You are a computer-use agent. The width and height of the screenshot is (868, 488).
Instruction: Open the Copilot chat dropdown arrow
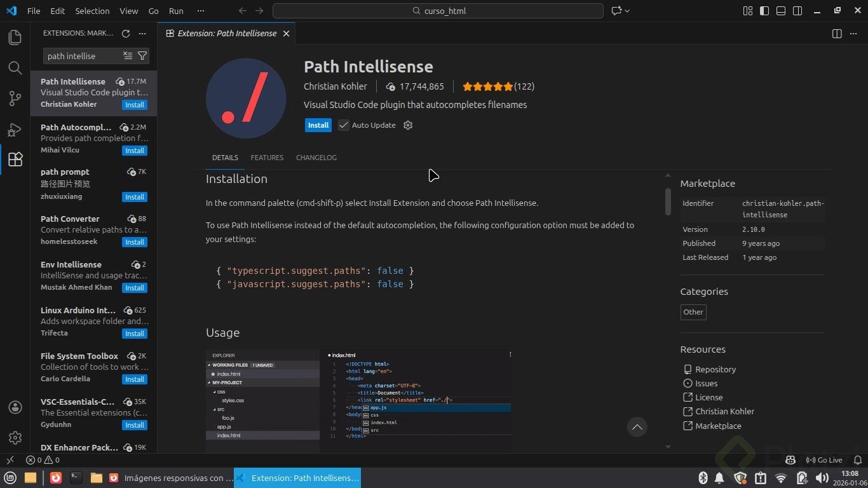(627, 11)
